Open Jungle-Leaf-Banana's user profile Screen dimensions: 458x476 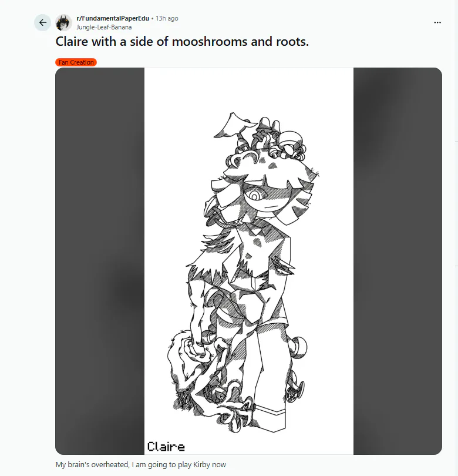pos(104,27)
